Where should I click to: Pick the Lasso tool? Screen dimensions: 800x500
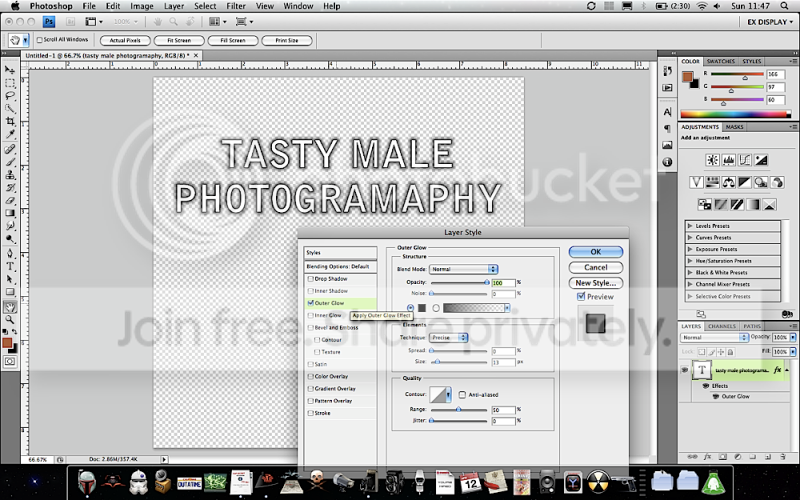10,95
